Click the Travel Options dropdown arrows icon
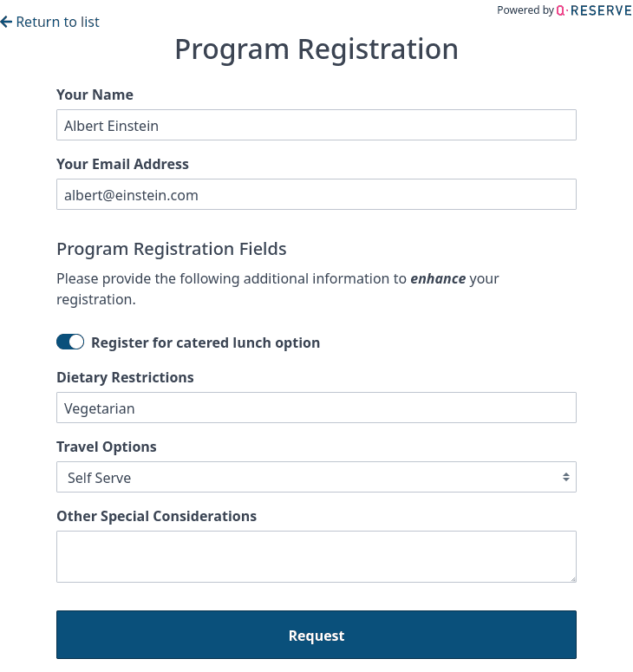Image resolution: width=633 pixels, height=672 pixels. click(x=565, y=477)
